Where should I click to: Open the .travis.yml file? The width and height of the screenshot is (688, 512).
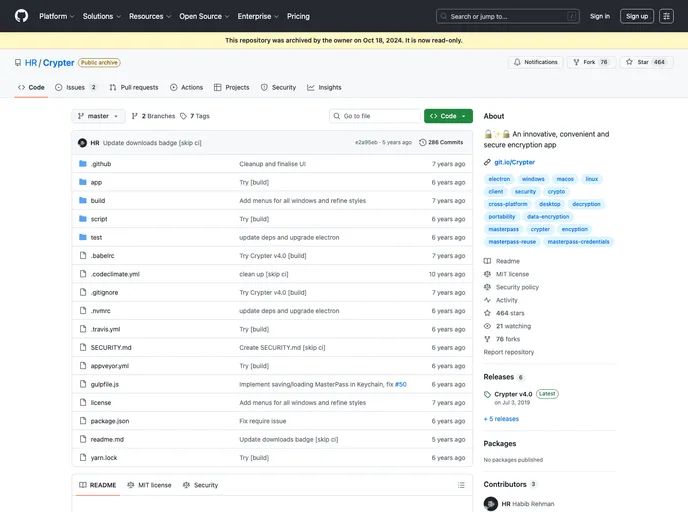[x=105, y=329]
